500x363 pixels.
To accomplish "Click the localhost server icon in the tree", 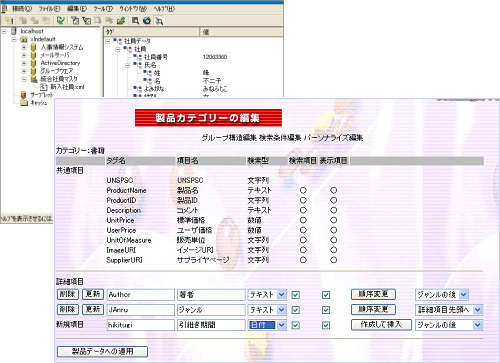I will coord(14,31).
